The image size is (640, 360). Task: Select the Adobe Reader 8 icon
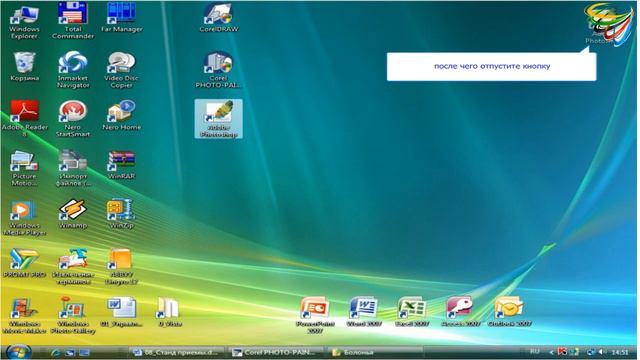point(24,119)
